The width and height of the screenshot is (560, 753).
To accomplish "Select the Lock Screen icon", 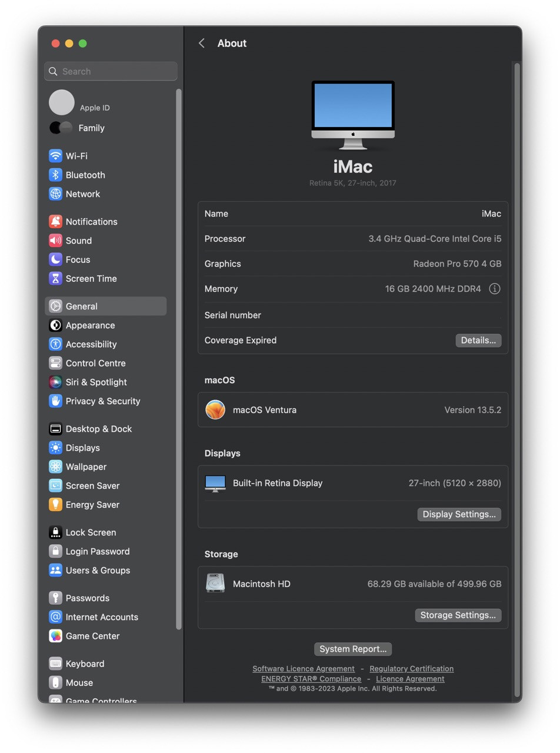I will [x=55, y=532].
